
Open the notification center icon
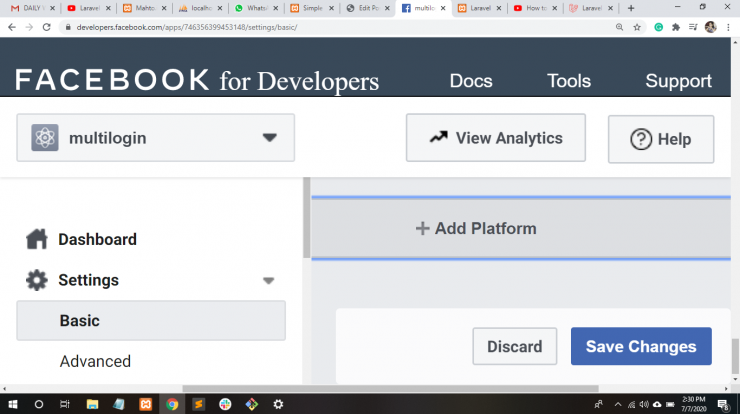click(723, 404)
